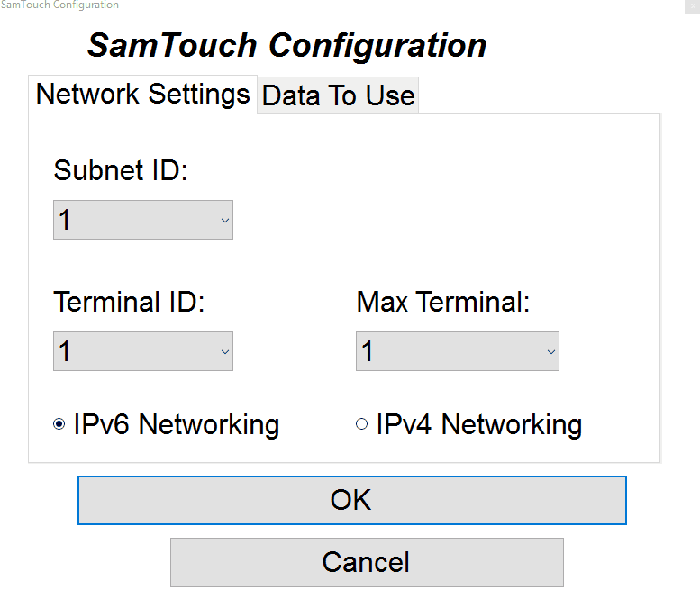
Task: Click the Max Terminal value 1
Action: [x=368, y=352]
